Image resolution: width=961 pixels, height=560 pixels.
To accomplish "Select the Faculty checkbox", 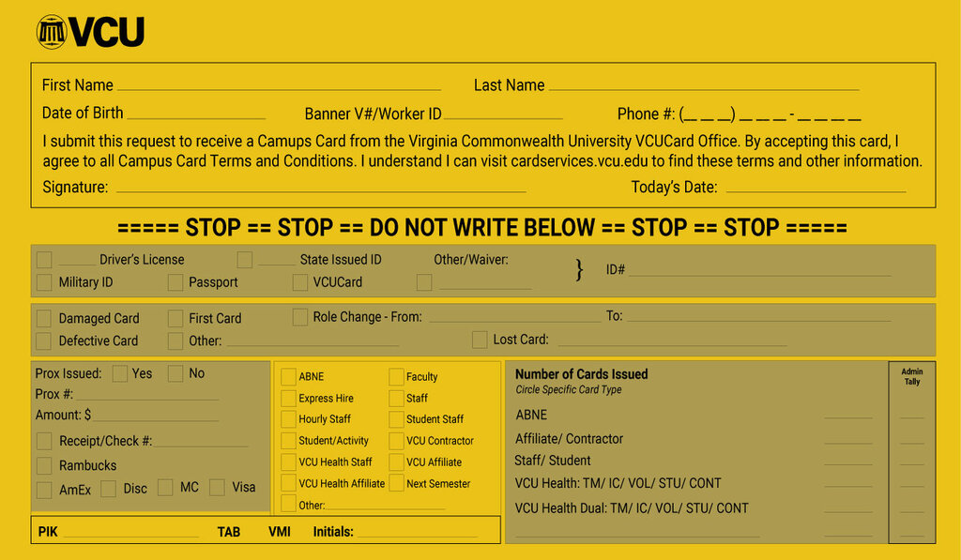I will point(397,377).
